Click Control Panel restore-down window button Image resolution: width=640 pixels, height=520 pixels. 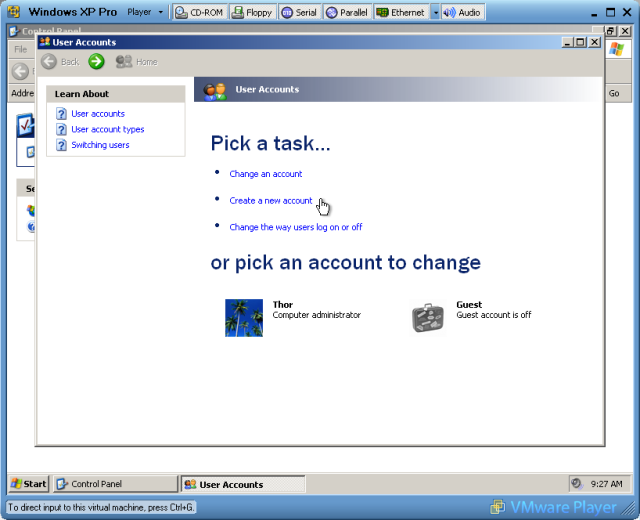coord(611,31)
